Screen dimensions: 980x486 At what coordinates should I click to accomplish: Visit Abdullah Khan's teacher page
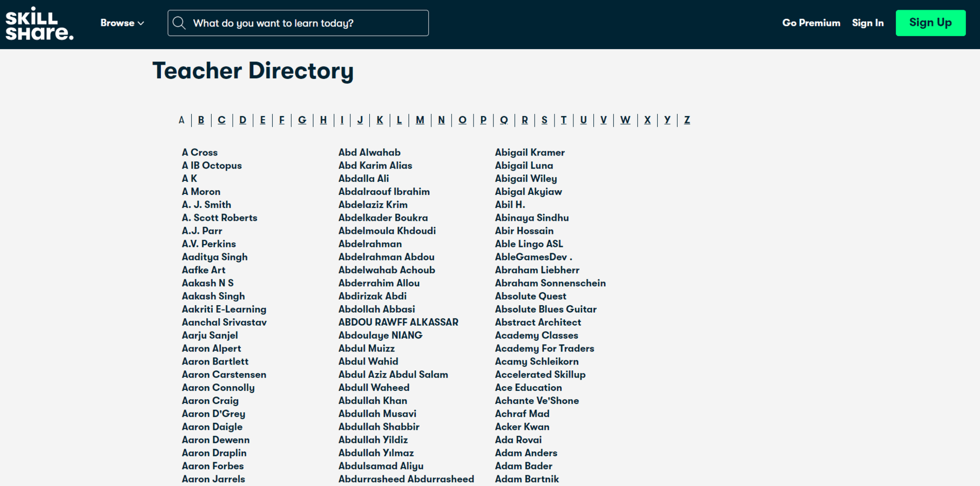coord(373,401)
